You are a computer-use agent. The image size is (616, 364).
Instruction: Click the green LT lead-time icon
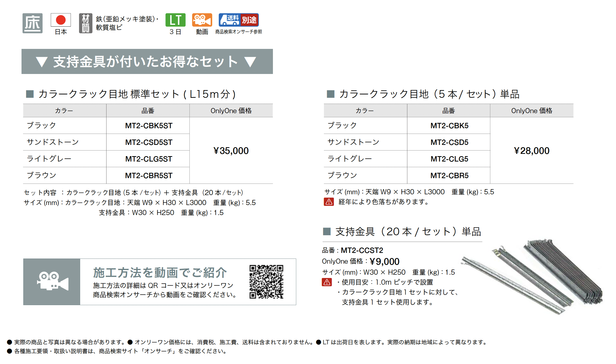[175, 20]
